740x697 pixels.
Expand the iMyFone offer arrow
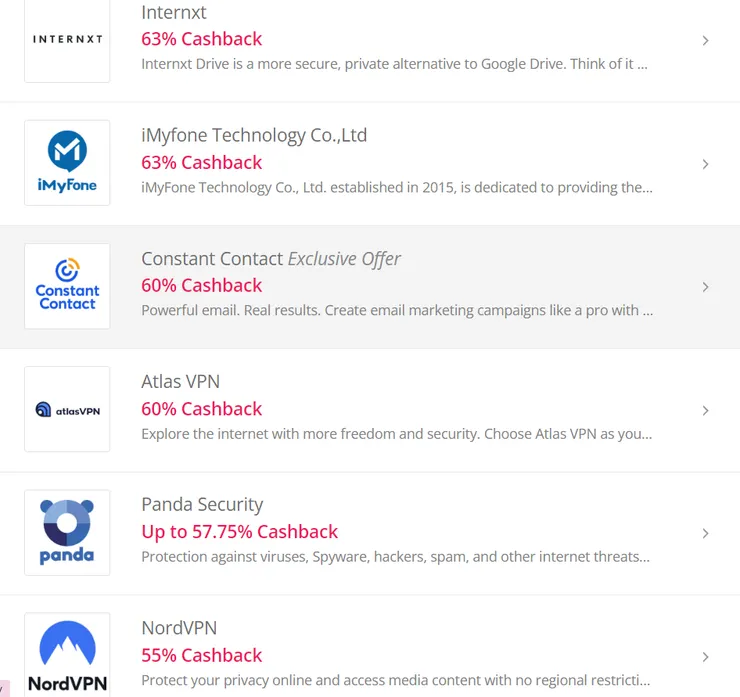pyautogui.click(x=705, y=164)
